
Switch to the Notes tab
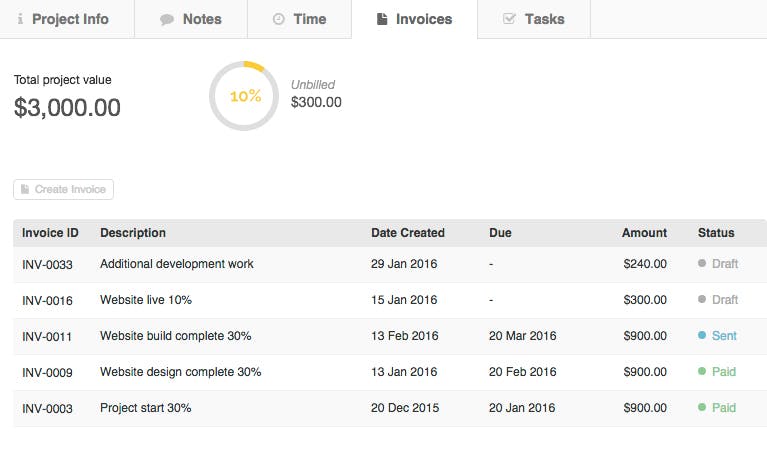[191, 19]
